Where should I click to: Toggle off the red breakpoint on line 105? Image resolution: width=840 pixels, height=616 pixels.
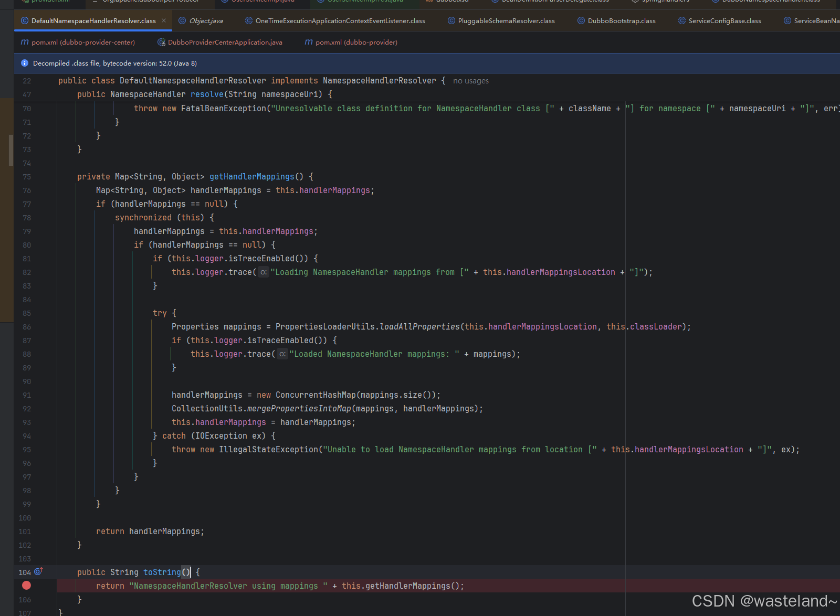26,586
